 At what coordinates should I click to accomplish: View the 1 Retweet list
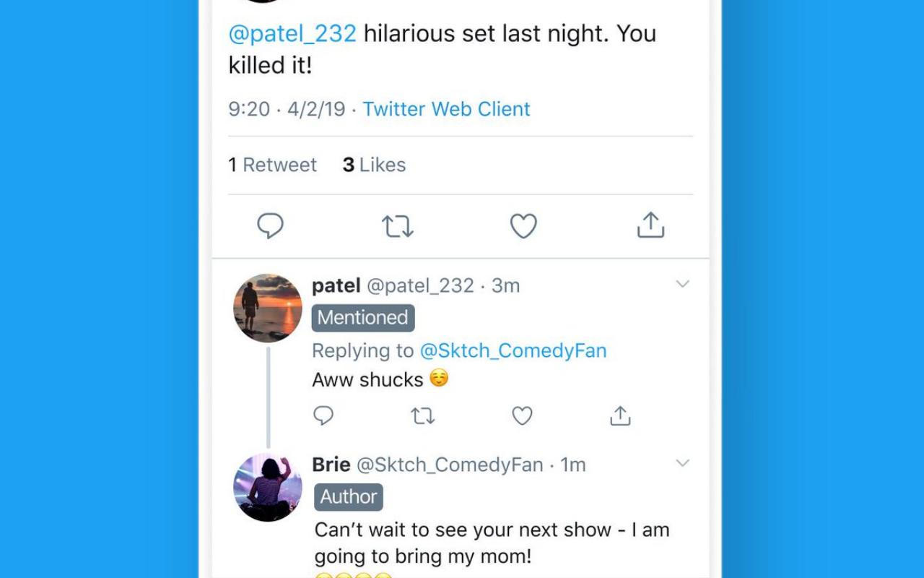click(x=273, y=165)
